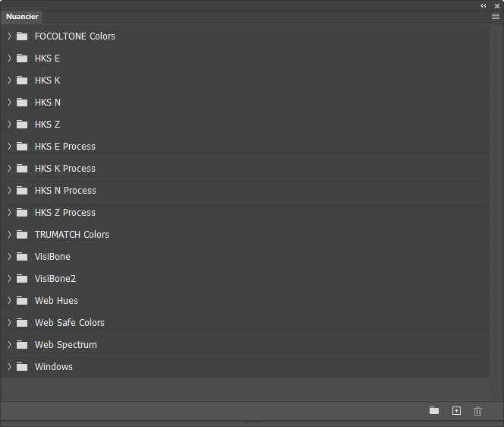Expand the Web Safe Colors group
This screenshot has width=504, height=427.
coord(9,323)
